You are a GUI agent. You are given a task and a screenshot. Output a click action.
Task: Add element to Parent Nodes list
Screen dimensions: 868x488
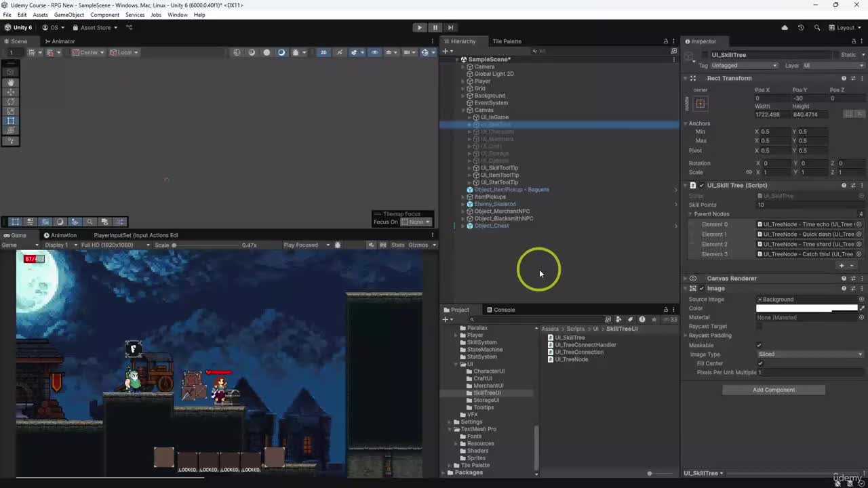click(842, 266)
